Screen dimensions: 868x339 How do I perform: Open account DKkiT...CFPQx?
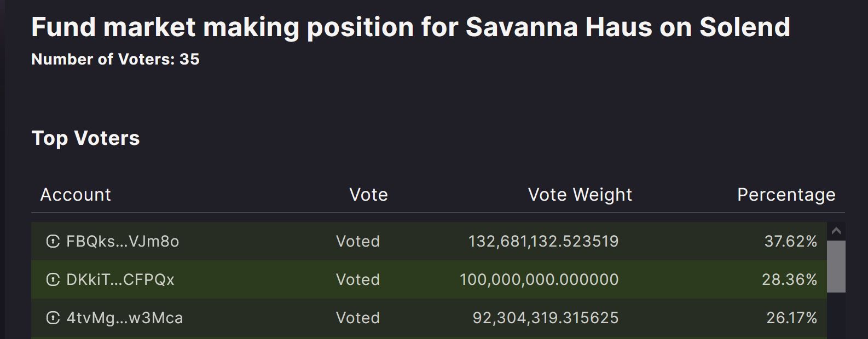[120, 279]
